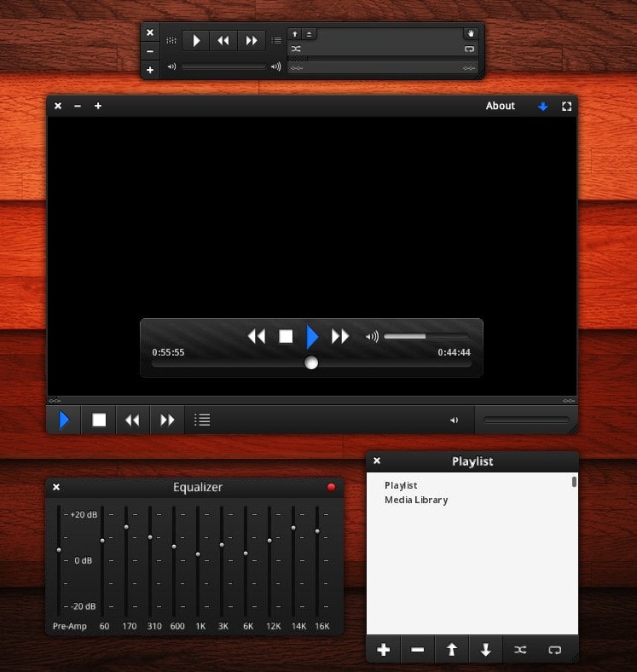Click main window bottom rewind button
The height and width of the screenshot is (672, 637).
coord(132,420)
